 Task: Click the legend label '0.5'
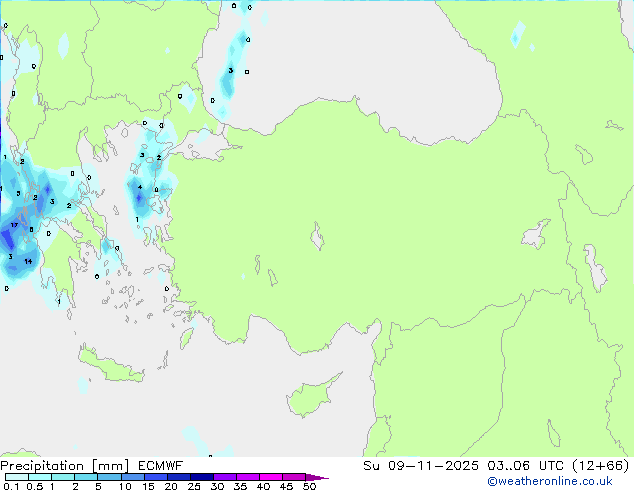click(34, 486)
